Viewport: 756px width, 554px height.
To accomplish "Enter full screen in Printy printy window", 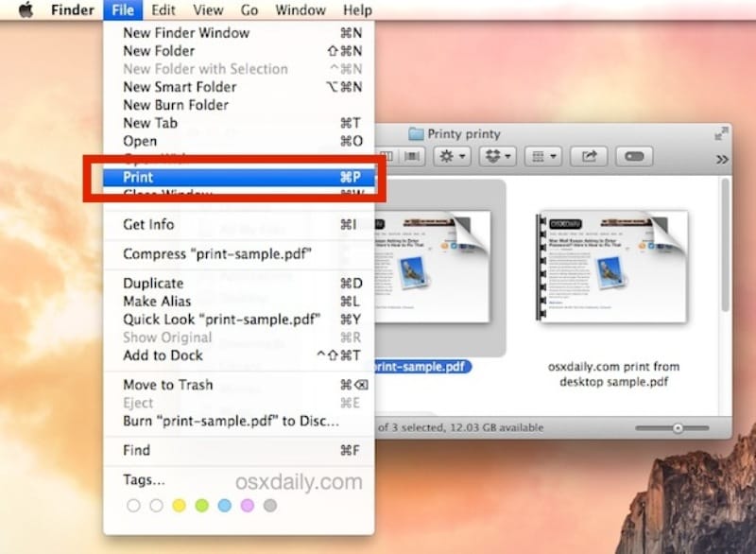I will coord(721,133).
